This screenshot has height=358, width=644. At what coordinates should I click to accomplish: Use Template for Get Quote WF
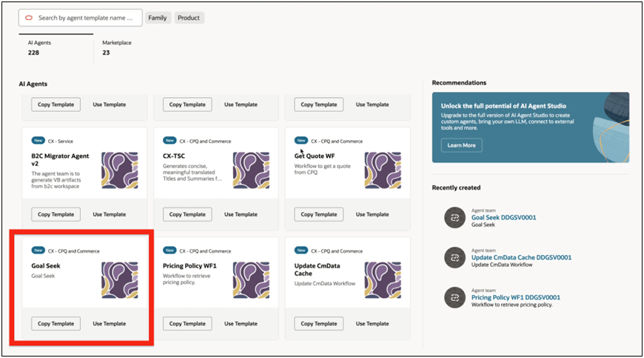pos(372,214)
